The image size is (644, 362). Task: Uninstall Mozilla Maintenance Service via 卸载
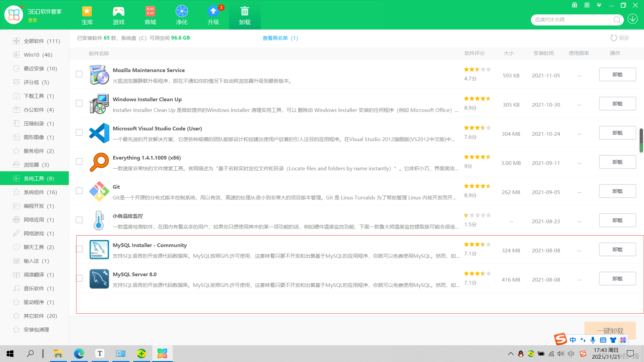click(617, 74)
